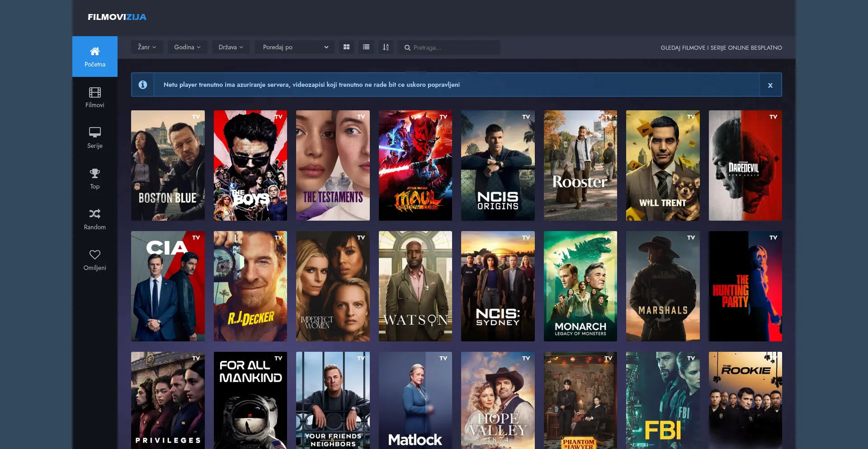Open The Boys poster
Image resolution: width=868 pixels, height=449 pixels.
point(250,165)
